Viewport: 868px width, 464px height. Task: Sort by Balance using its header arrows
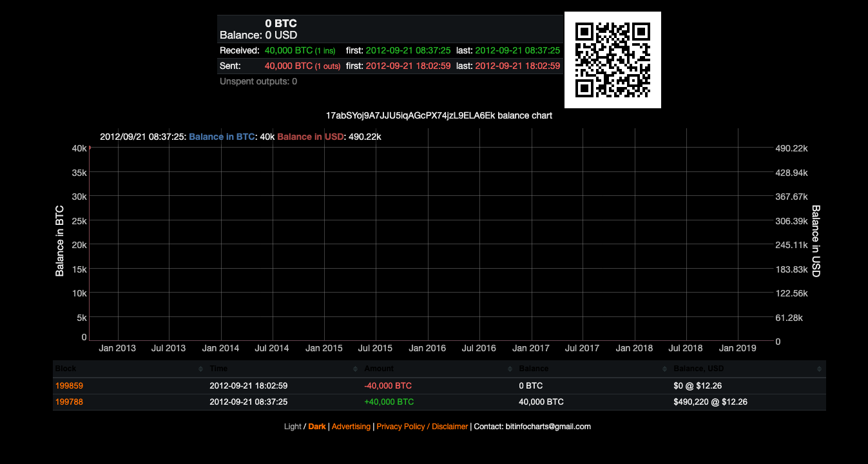pos(664,369)
